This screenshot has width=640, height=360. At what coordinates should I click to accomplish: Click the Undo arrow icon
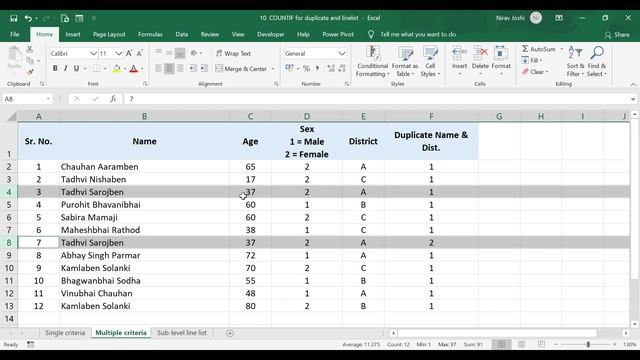coord(28,18)
